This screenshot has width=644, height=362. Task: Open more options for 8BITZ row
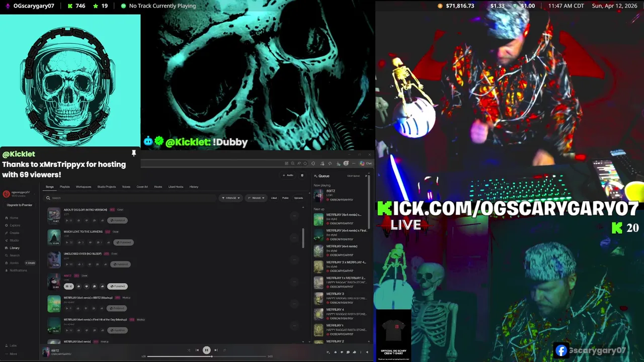pos(294,282)
